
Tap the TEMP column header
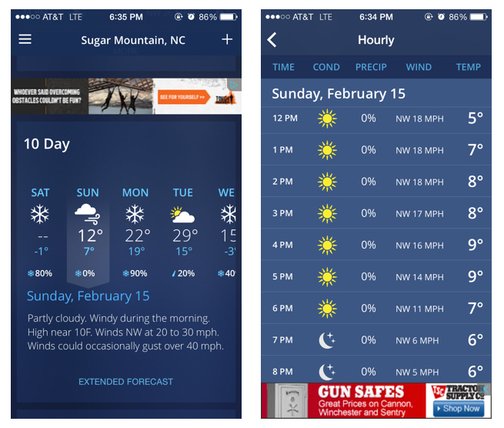click(x=468, y=67)
